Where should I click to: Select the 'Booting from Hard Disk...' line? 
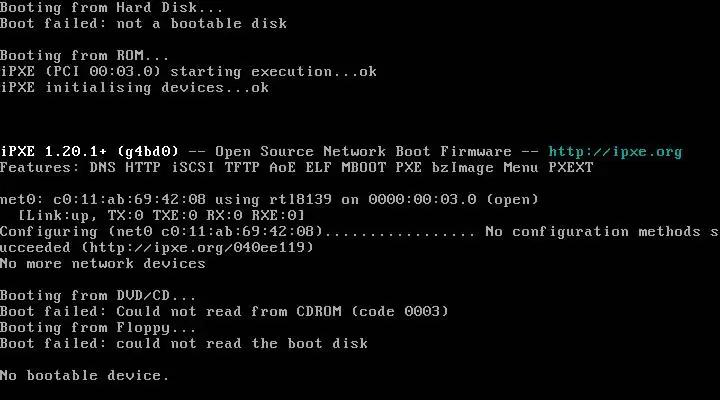point(112,8)
